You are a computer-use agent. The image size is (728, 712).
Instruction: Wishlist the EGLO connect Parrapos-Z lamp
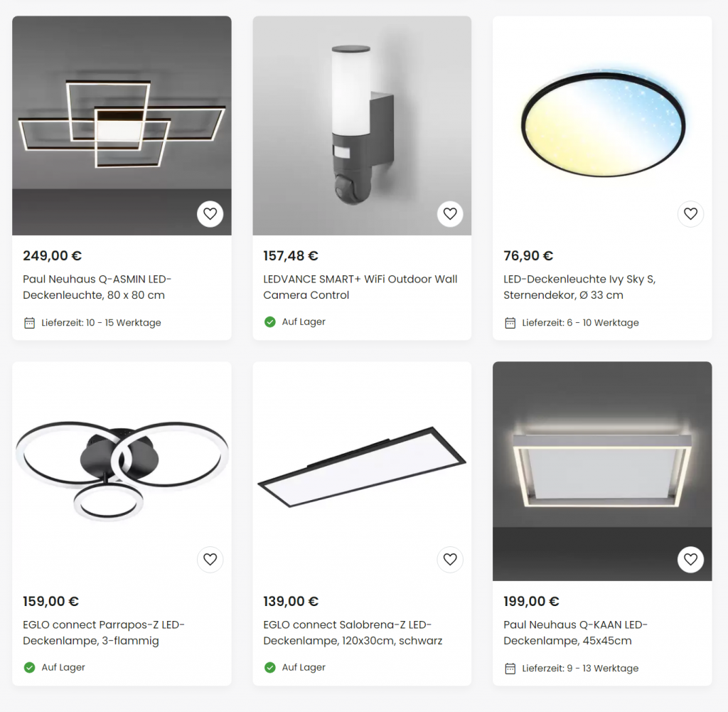click(210, 559)
